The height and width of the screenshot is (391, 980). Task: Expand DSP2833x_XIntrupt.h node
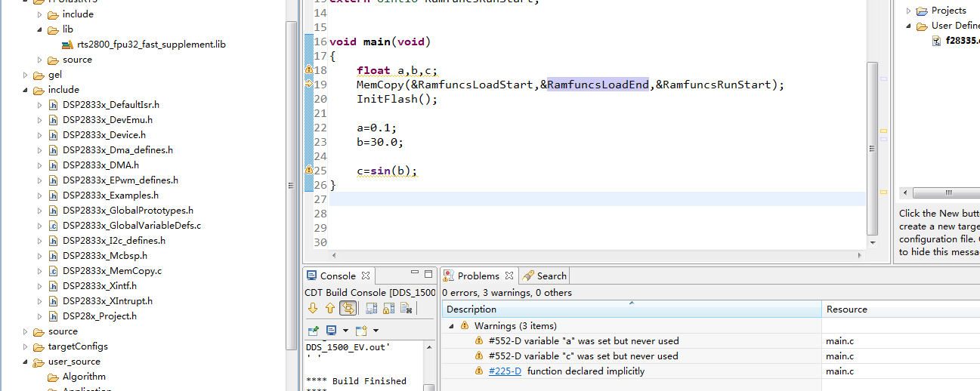pyautogui.click(x=41, y=301)
